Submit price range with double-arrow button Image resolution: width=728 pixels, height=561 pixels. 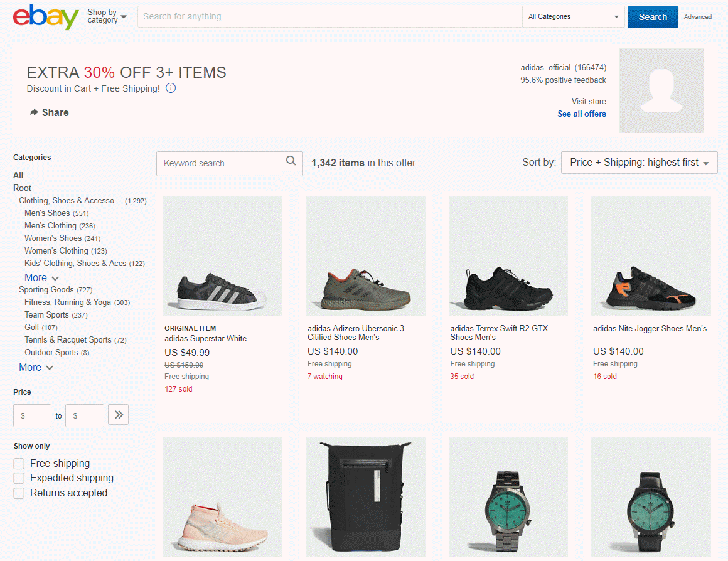[x=119, y=415]
